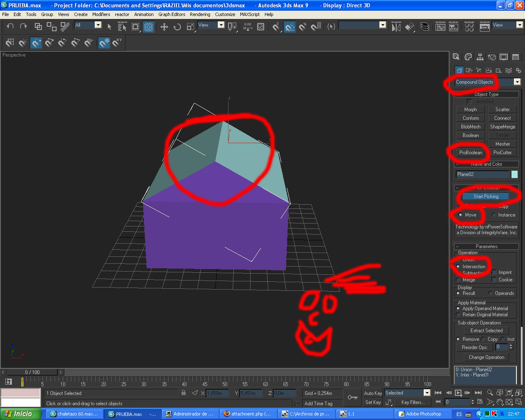Screen dimensions: 525x420
Task: Toggle the selection lock padlock icon
Action: [183, 393]
